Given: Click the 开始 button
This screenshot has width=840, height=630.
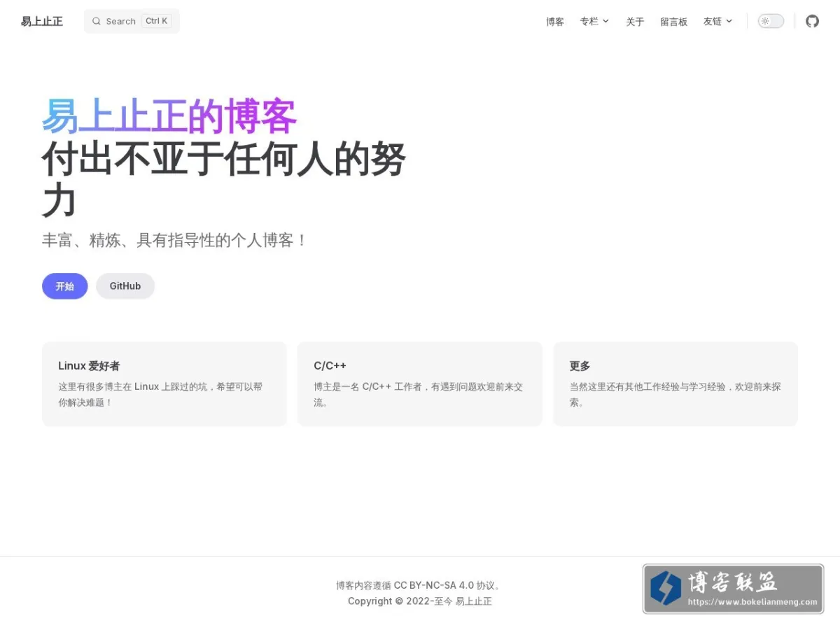Looking at the screenshot, I should coord(65,286).
